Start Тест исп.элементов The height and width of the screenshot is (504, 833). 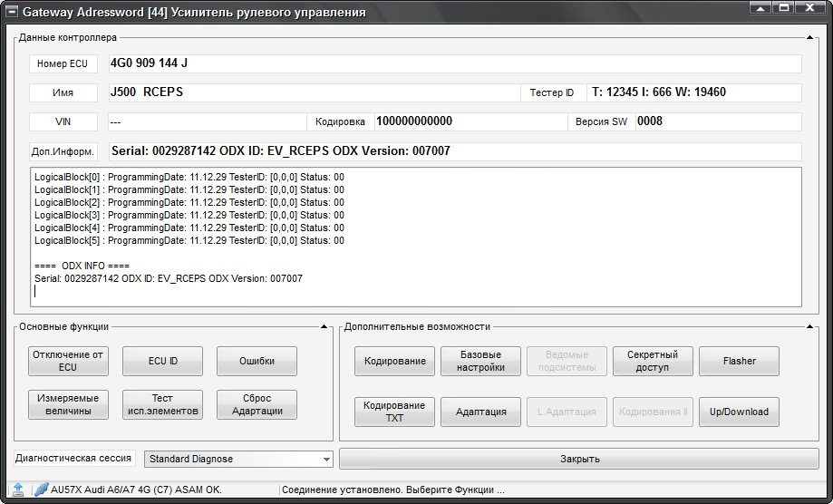(162, 404)
